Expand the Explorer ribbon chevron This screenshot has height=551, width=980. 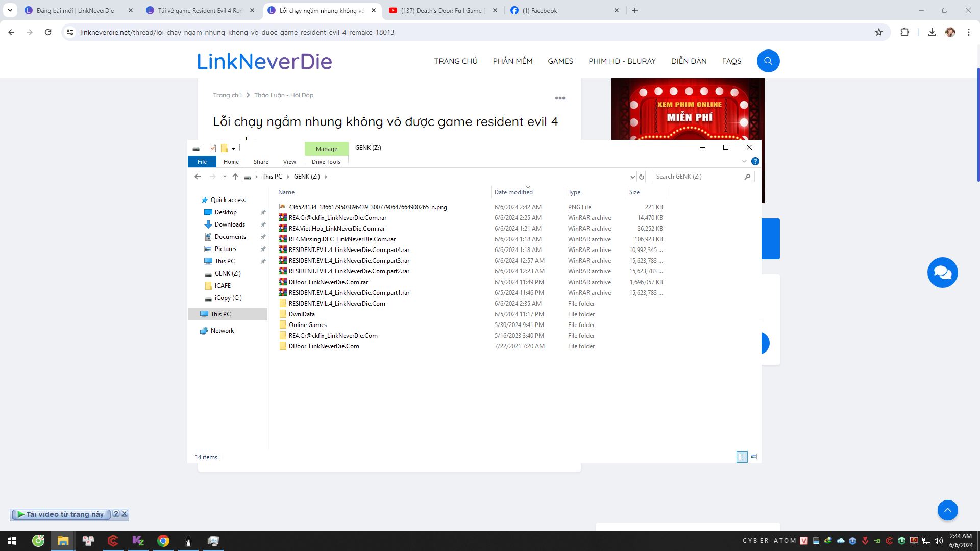click(744, 161)
